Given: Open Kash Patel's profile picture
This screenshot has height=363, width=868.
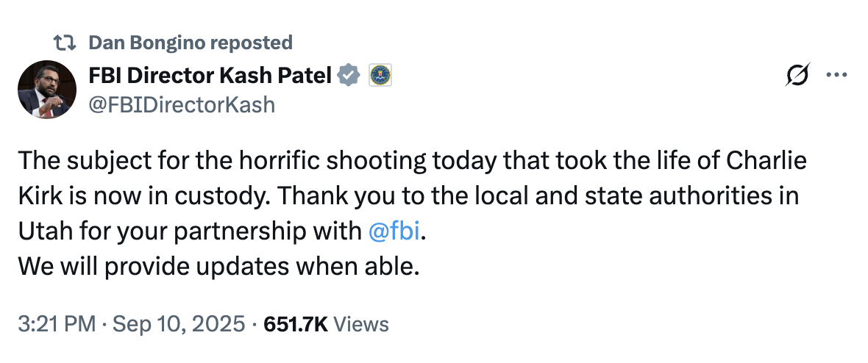Looking at the screenshot, I should click(47, 90).
